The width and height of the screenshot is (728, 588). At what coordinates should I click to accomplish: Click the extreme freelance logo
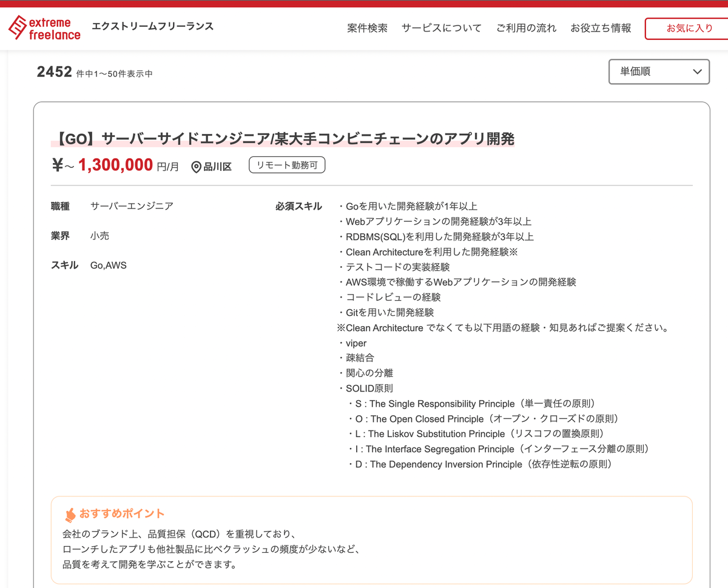(44, 28)
